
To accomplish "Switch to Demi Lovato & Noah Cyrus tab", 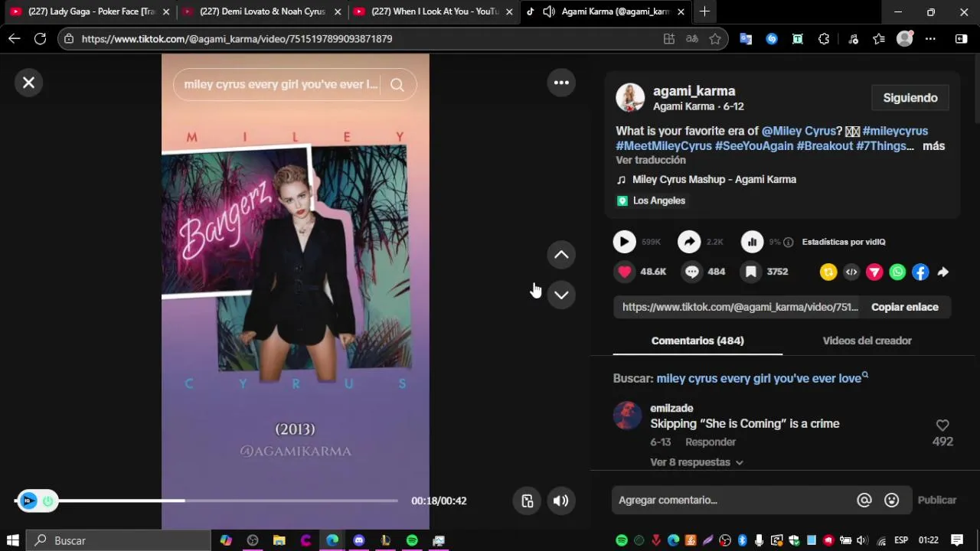I will [x=263, y=11].
